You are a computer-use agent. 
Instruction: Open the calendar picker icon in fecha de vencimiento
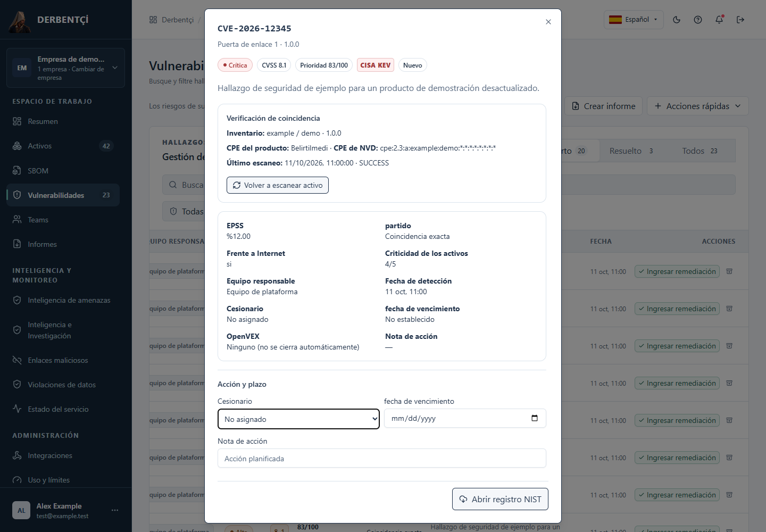[x=534, y=418]
